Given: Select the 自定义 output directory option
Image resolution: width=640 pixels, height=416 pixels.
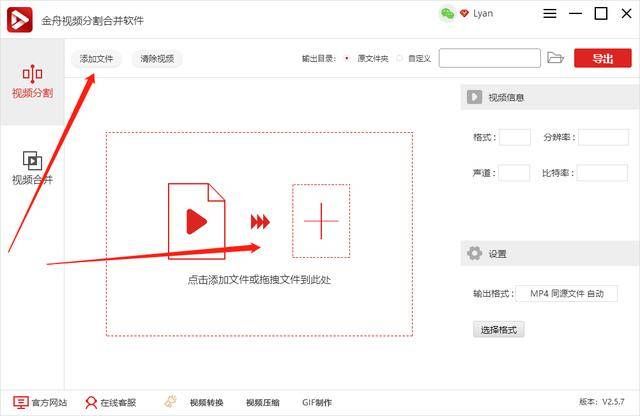Looking at the screenshot, I should tap(399, 59).
